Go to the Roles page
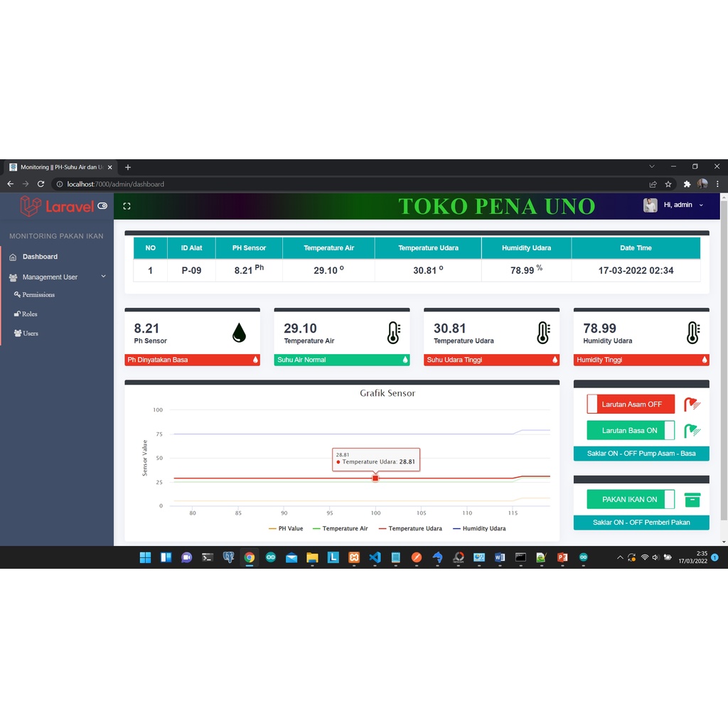Screen dimensions: 728x728 pyautogui.click(x=29, y=314)
